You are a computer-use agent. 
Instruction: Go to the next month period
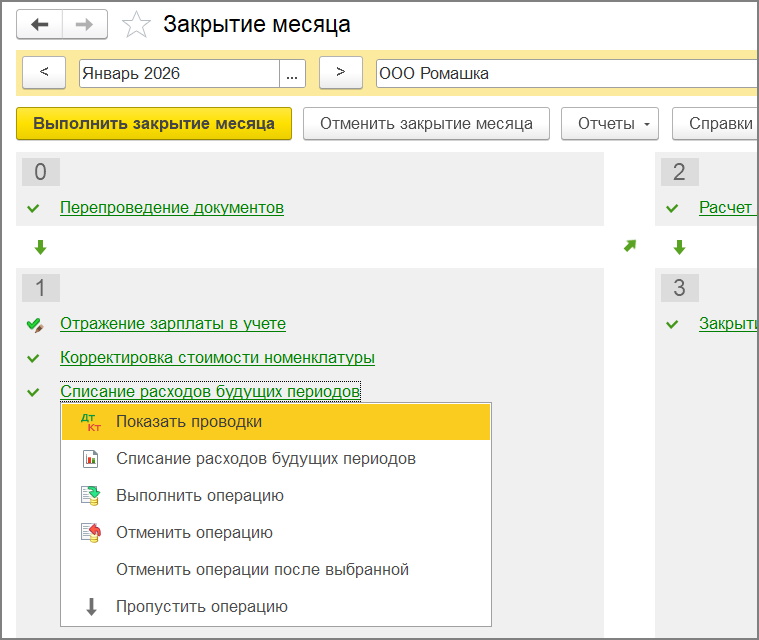340,73
